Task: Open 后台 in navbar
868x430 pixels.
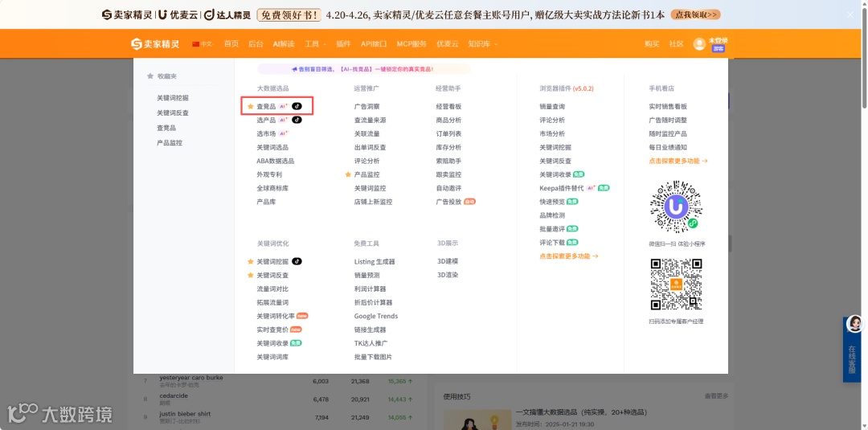Action: pyautogui.click(x=256, y=43)
